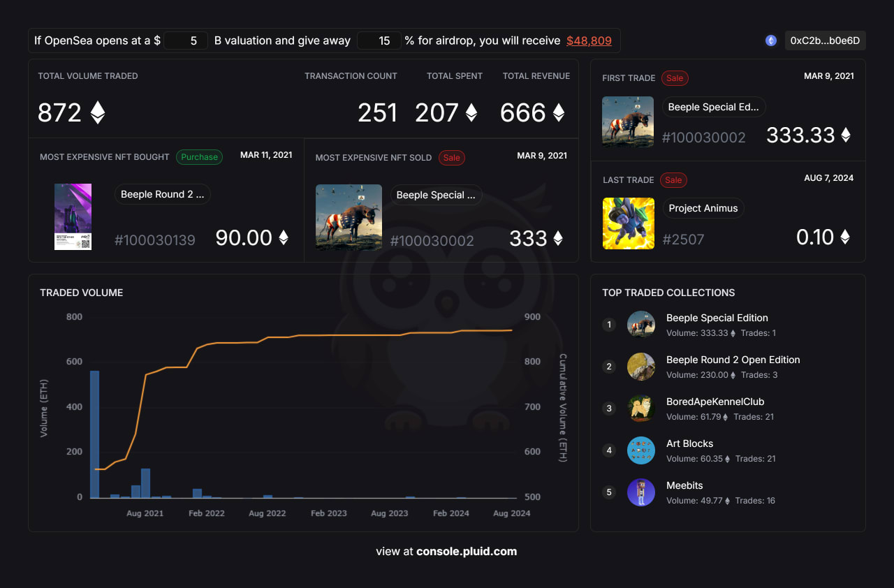Click the blue Ethereum wallet icon
The width and height of the screenshot is (894, 588).
[x=770, y=41]
